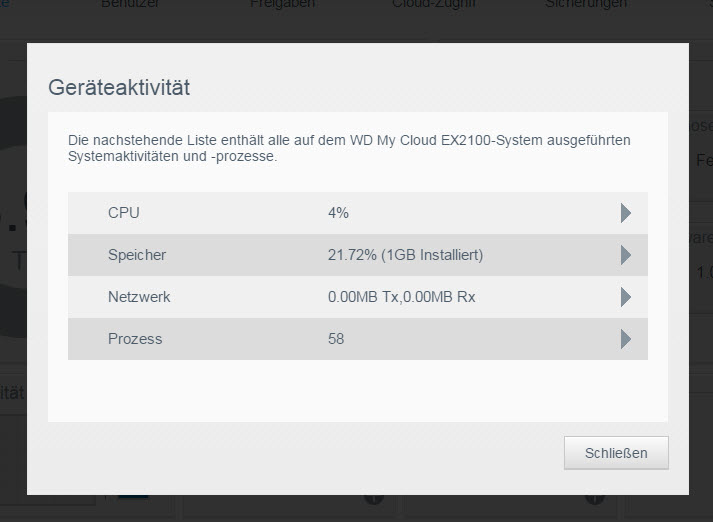Click the 0.00MB Tx,0.00MB Rx value
Image resolution: width=713 pixels, height=522 pixels.
coord(402,297)
